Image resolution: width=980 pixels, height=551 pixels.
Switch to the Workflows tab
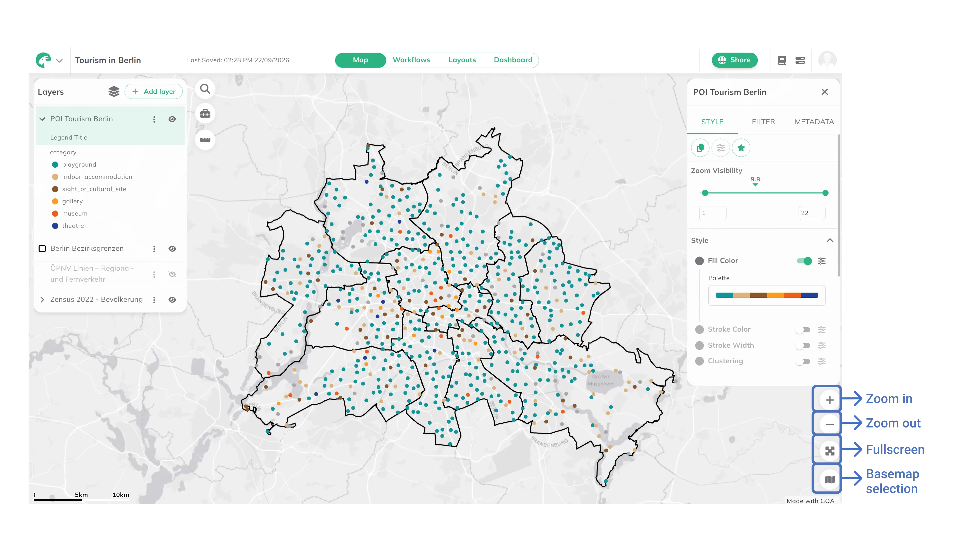click(411, 60)
